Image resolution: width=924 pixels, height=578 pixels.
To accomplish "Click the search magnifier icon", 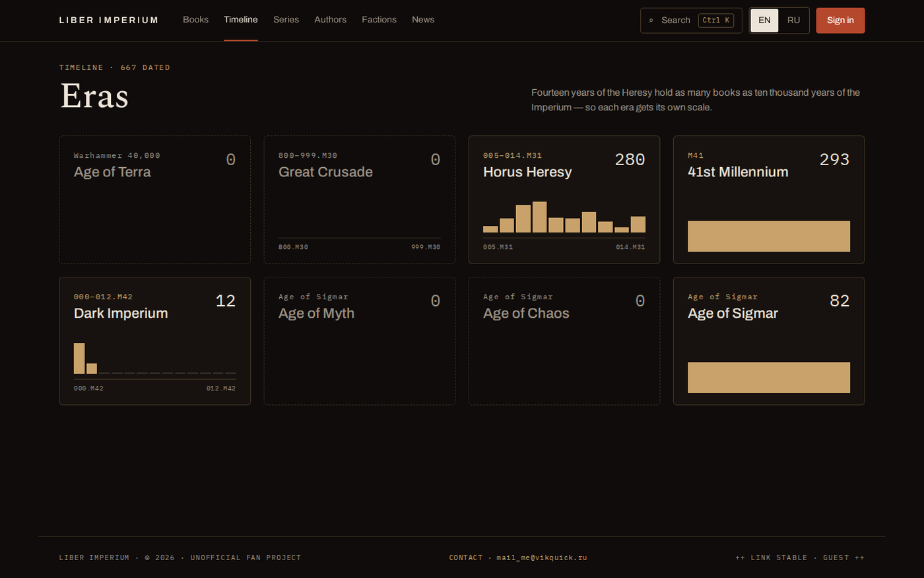I will pos(651,20).
